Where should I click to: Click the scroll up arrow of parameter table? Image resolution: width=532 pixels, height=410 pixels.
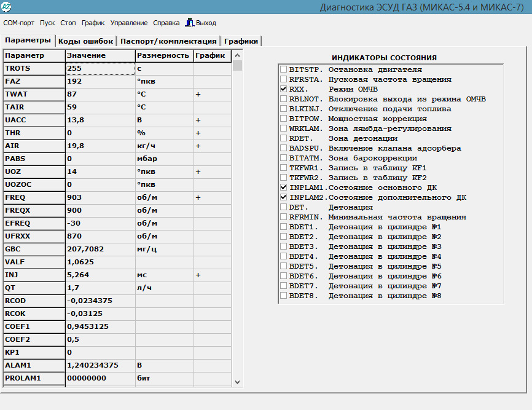pos(238,55)
